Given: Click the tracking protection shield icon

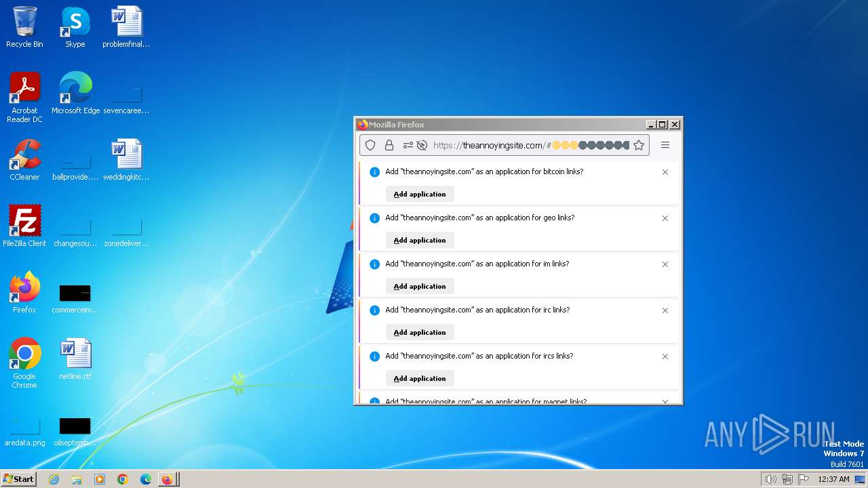Looking at the screenshot, I should point(370,145).
